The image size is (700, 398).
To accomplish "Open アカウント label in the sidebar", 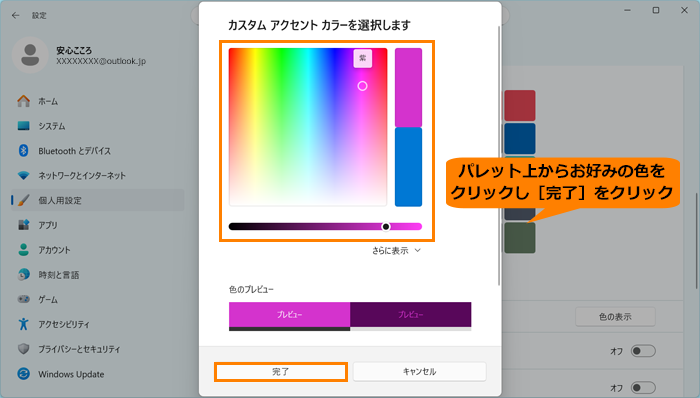I will (54, 250).
